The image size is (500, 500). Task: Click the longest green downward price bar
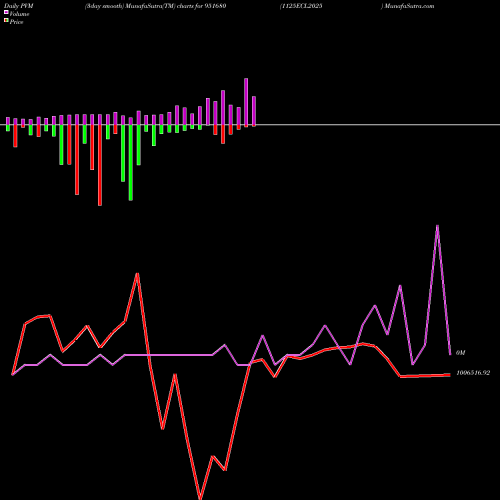(131, 163)
